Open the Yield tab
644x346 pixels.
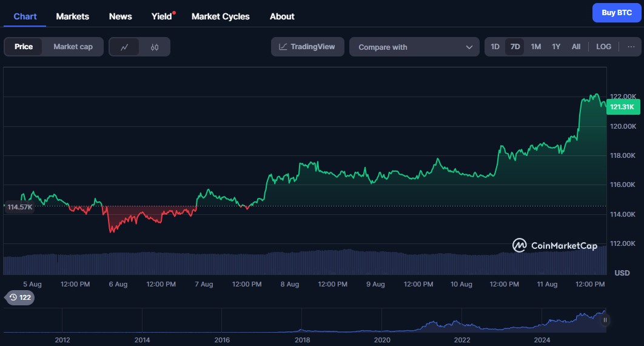coord(162,16)
